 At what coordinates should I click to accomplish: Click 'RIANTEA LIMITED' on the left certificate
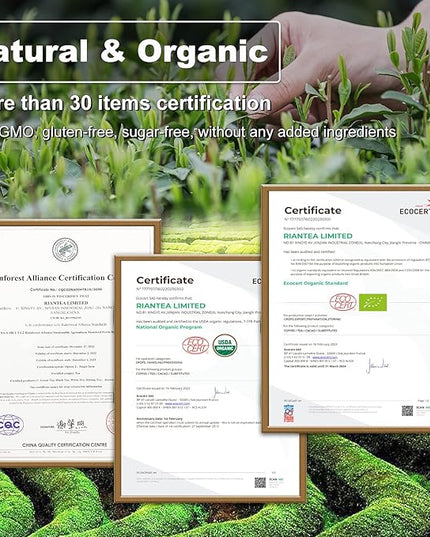[x=66, y=303]
